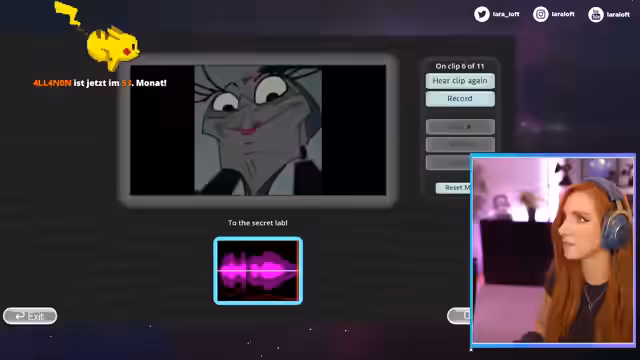Click the Record button
Image resolution: width=640 pixels, height=360 pixels.
pos(460,99)
